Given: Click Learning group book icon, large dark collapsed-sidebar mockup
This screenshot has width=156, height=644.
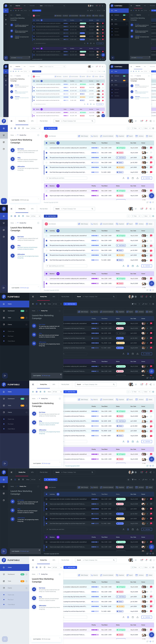Looking at the screenshot, I should click(x=58, y=494).
